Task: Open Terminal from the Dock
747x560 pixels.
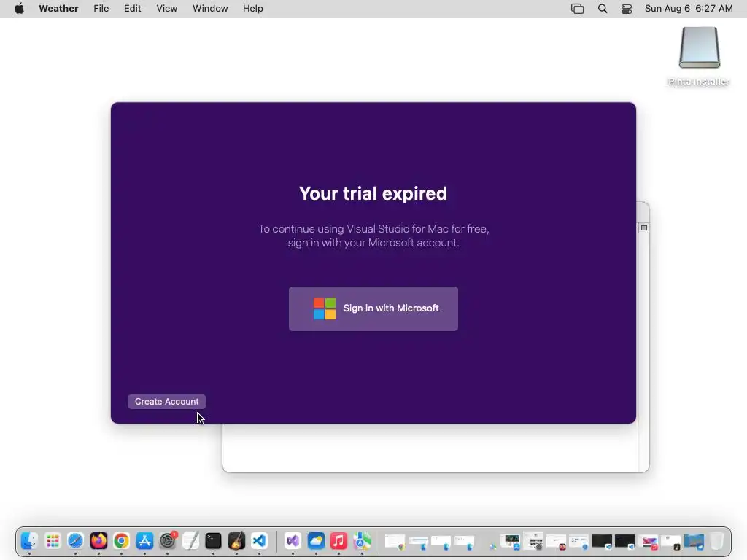Action: point(214,541)
